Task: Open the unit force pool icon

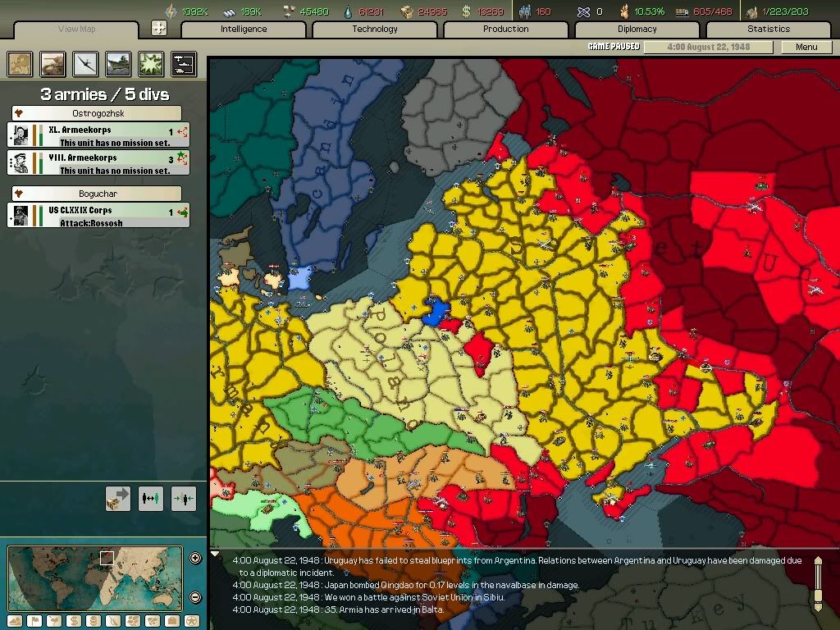Action: point(184,64)
